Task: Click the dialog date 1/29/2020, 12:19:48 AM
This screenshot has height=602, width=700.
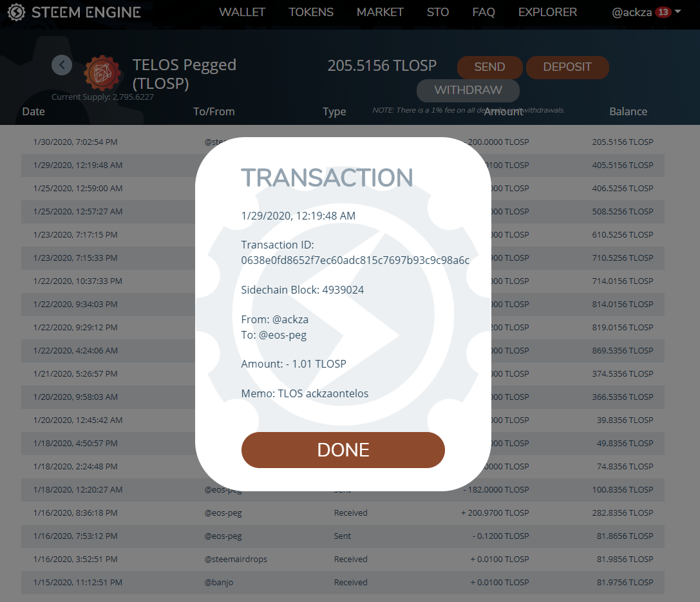Action: [298, 216]
